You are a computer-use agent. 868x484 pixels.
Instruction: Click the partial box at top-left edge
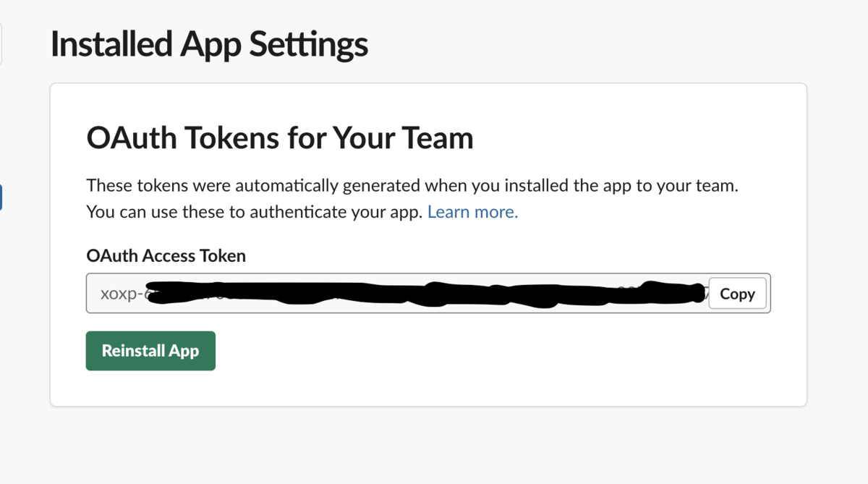tap(1, 43)
